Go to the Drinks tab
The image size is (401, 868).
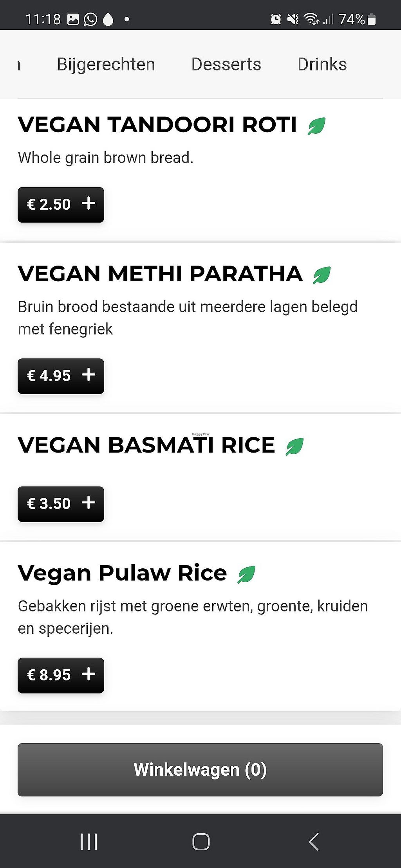tap(322, 65)
